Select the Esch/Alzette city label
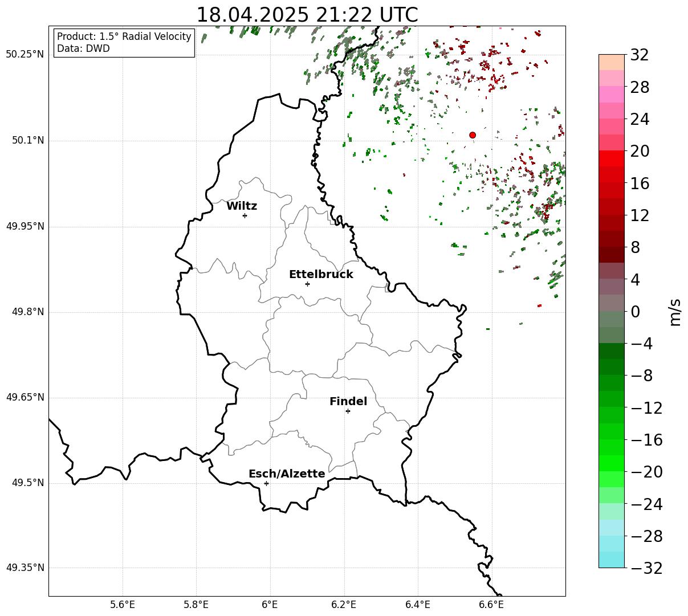The image size is (688, 616). point(287,474)
